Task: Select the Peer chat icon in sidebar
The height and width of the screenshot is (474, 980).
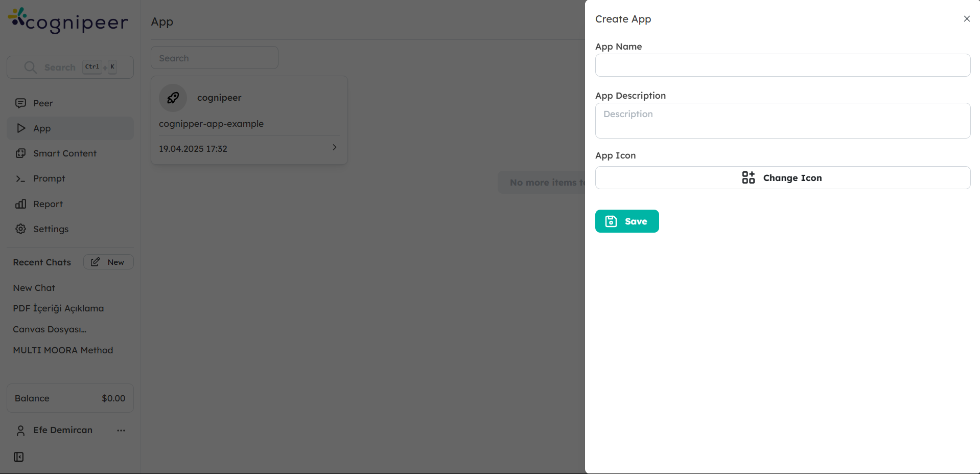Action: pyautogui.click(x=20, y=103)
